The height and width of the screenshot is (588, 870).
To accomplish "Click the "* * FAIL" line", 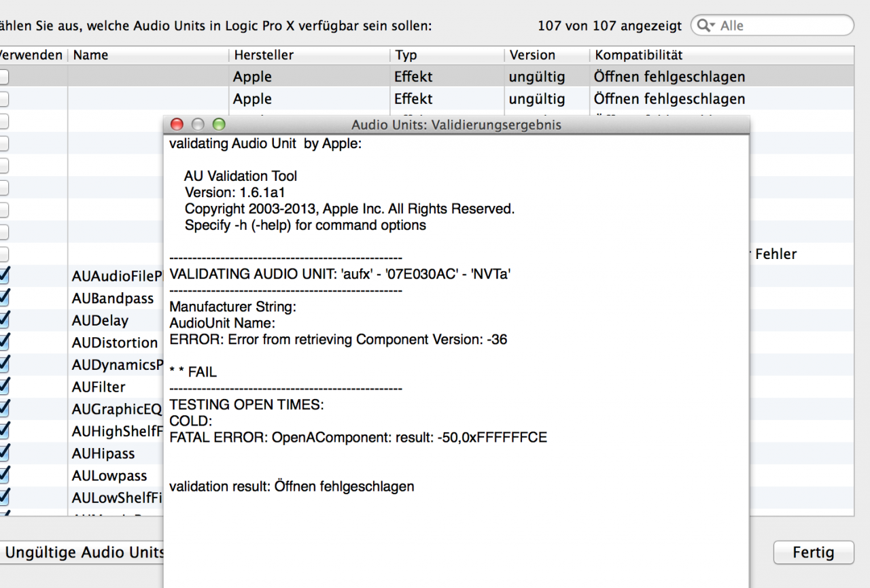I will point(193,372).
